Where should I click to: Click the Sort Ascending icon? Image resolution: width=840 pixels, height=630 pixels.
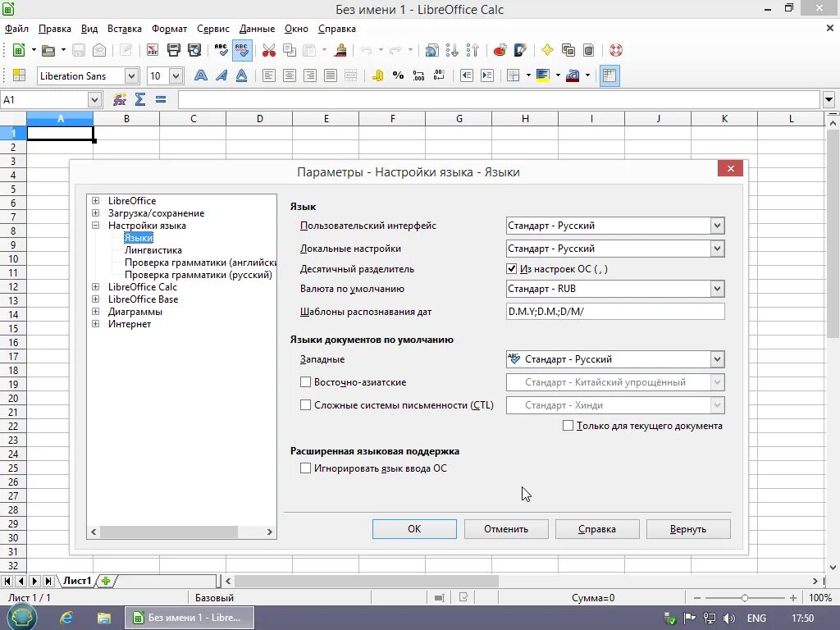452,50
